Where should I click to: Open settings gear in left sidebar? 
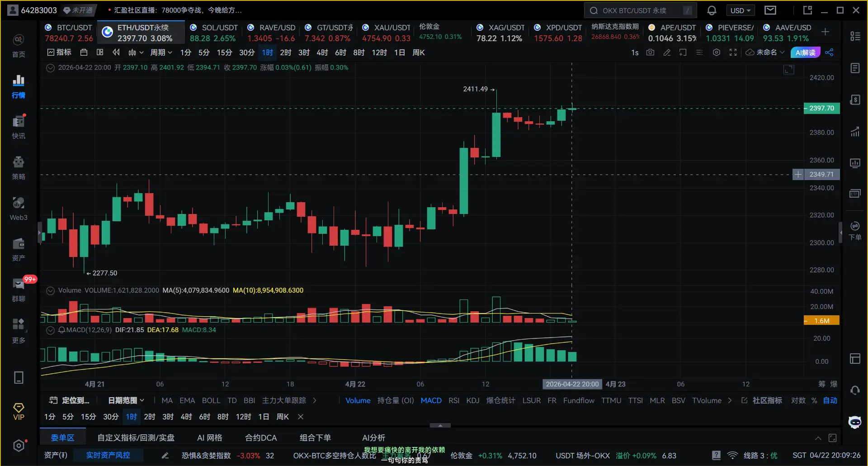[19, 446]
